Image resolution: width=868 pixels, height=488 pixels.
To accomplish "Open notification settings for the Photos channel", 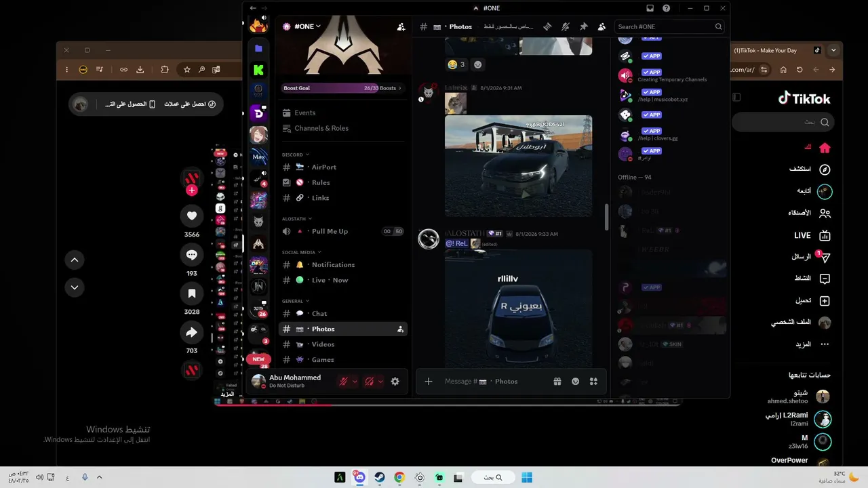I will (x=566, y=26).
